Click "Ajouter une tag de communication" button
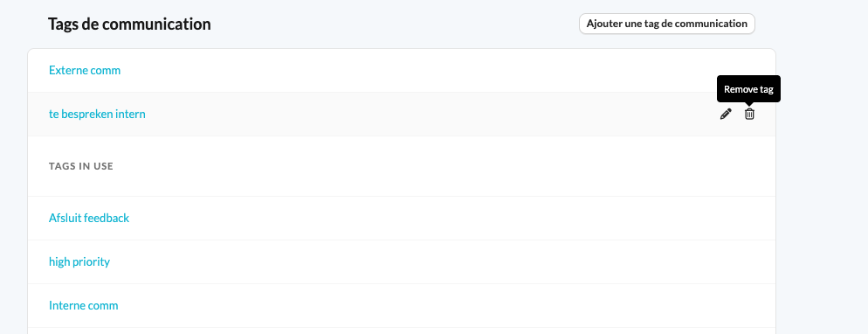This screenshot has width=868, height=334. 667,24
